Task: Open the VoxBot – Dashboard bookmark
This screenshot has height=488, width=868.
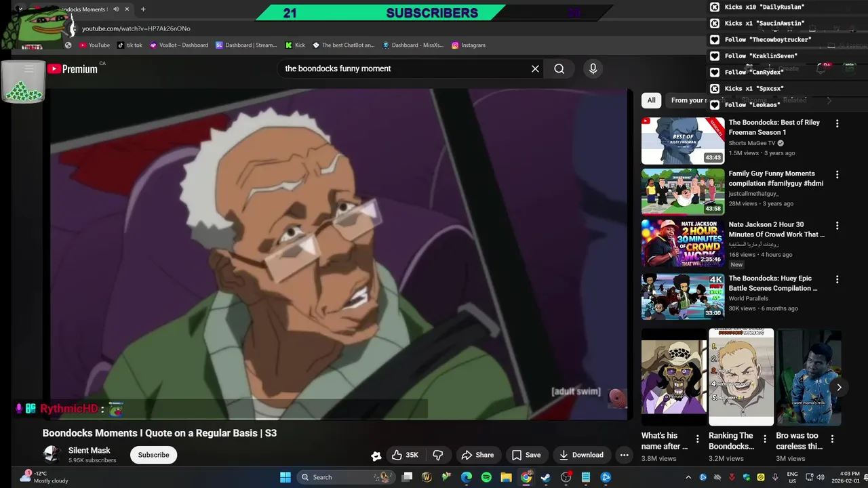Action: 179,45
